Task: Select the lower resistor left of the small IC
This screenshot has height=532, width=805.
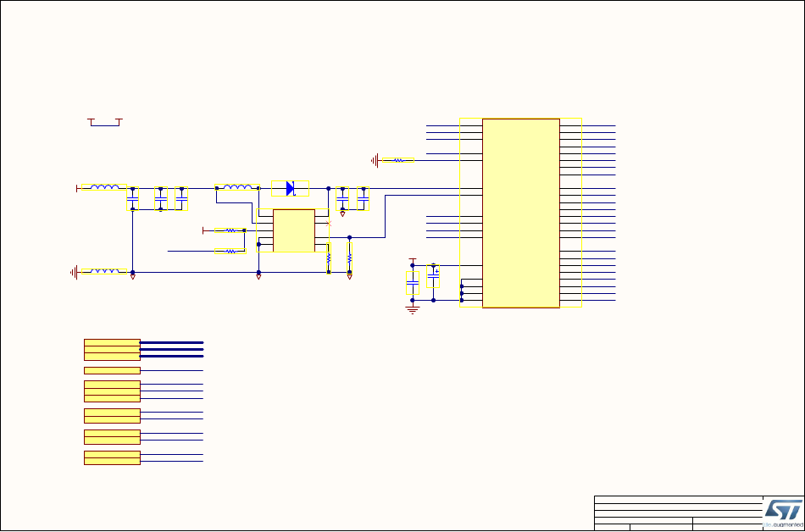Action: pyautogui.click(x=230, y=252)
